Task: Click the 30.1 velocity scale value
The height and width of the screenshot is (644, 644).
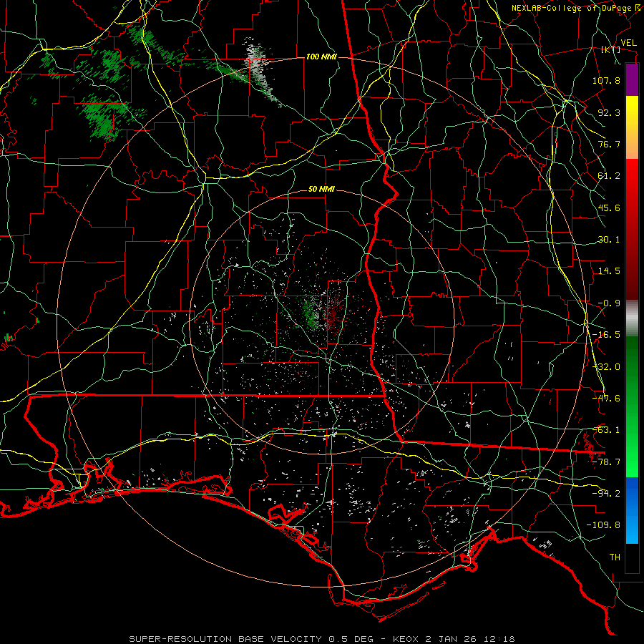Action: [609, 240]
